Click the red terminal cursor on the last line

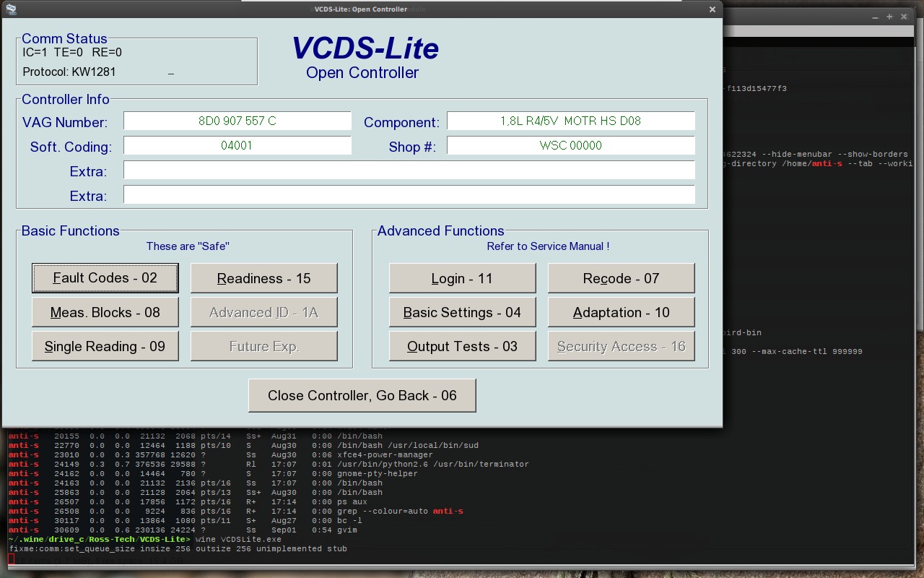[x=12, y=558]
